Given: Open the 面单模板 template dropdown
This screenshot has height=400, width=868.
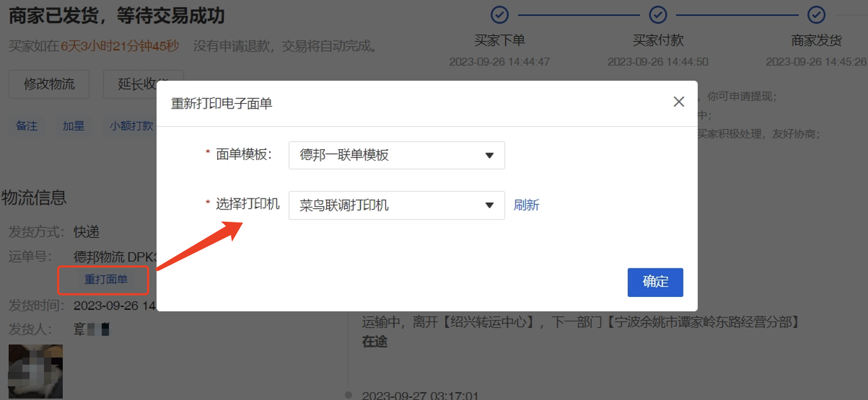Looking at the screenshot, I should 396,155.
